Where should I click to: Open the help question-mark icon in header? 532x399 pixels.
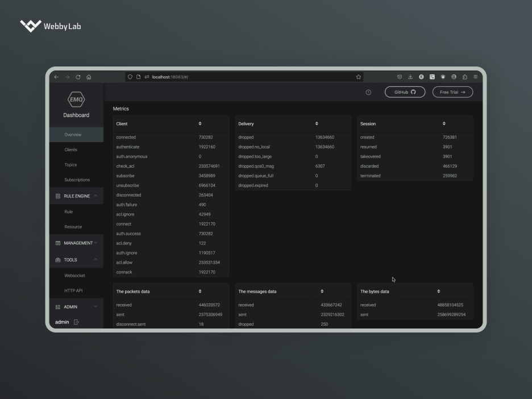click(369, 92)
